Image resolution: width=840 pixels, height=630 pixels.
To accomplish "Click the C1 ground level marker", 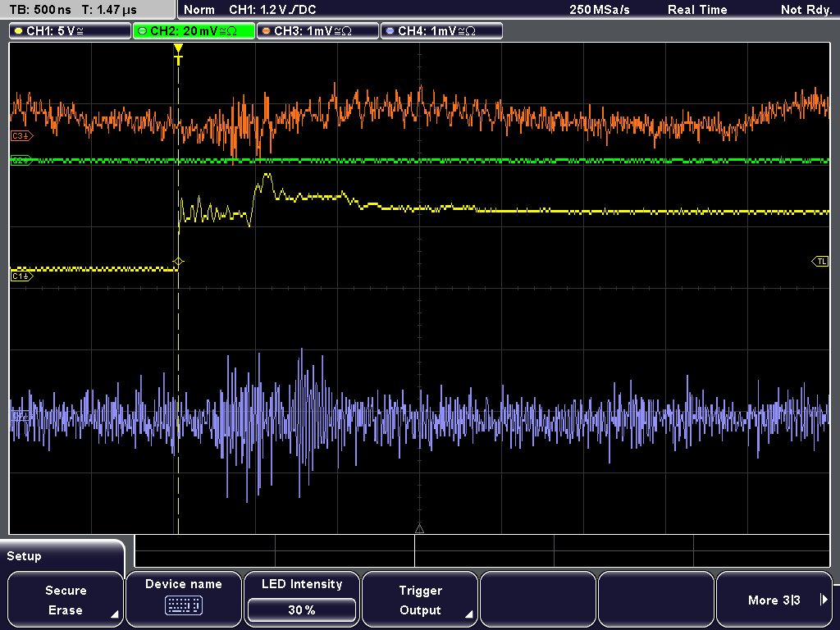I will pyautogui.click(x=22, y=276).
